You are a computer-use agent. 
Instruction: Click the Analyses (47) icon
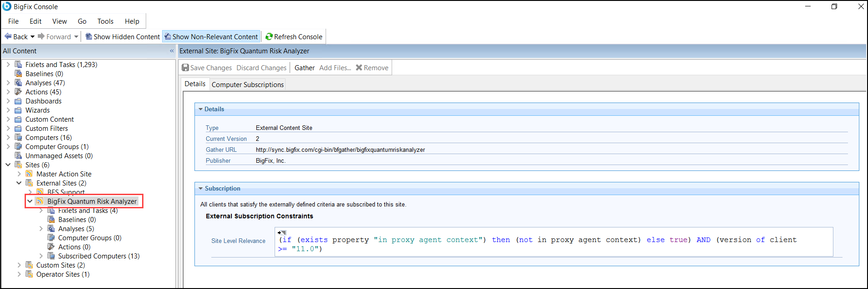point(18,83)
